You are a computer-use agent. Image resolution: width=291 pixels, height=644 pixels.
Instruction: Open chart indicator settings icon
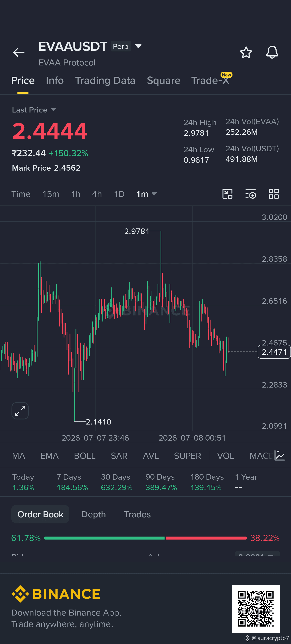251,194
